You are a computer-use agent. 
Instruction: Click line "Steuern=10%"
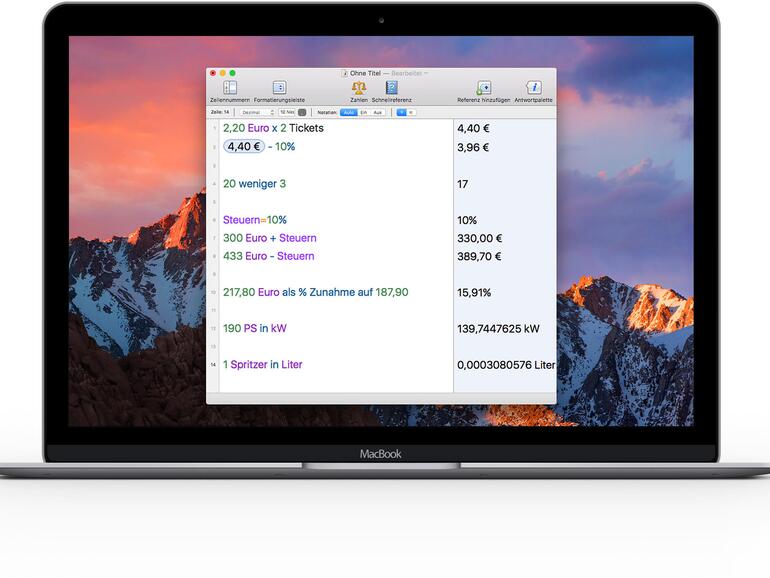point(255,220)
